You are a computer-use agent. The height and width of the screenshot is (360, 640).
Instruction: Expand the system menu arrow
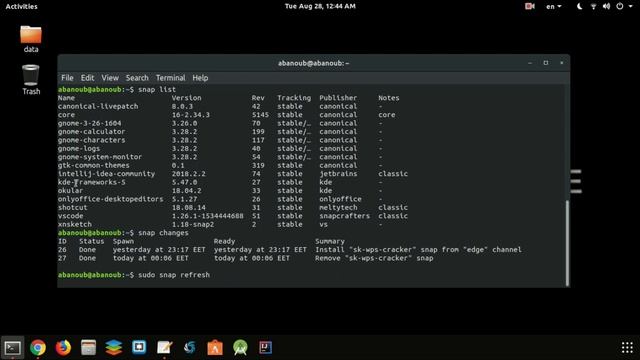coord(631,6)
